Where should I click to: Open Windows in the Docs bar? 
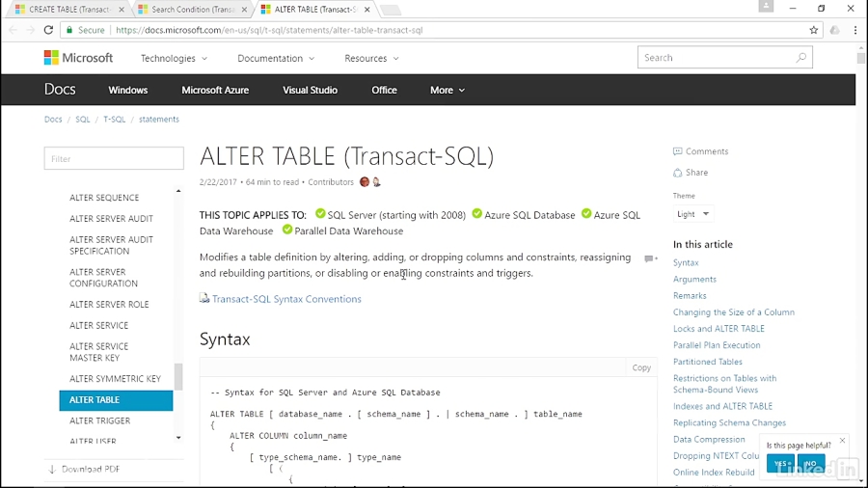pyautogui.click(x=128, y=91)
